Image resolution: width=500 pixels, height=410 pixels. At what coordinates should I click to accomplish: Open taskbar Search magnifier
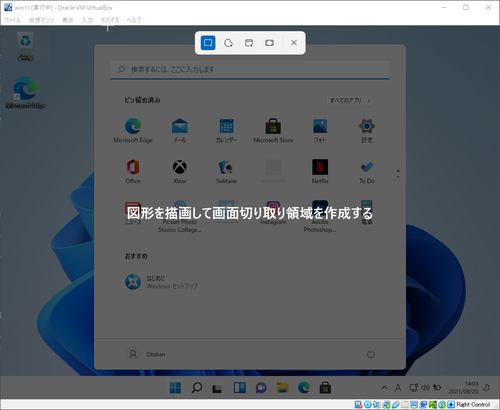pos(197,388)
